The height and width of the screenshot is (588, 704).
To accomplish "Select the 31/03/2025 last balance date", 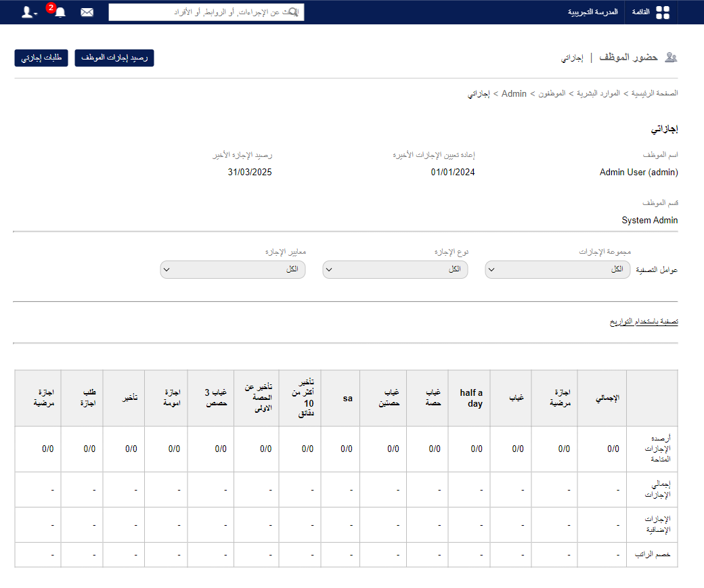I will click(x=250, y=173).
